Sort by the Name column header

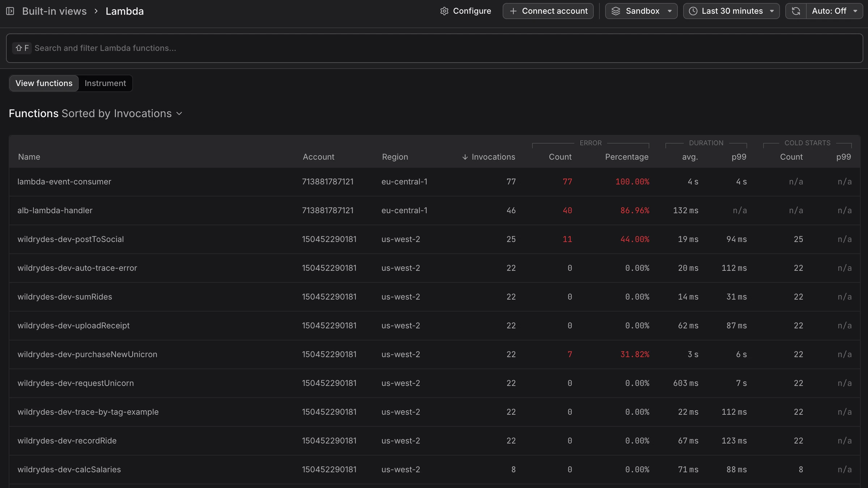click(29, 157)
